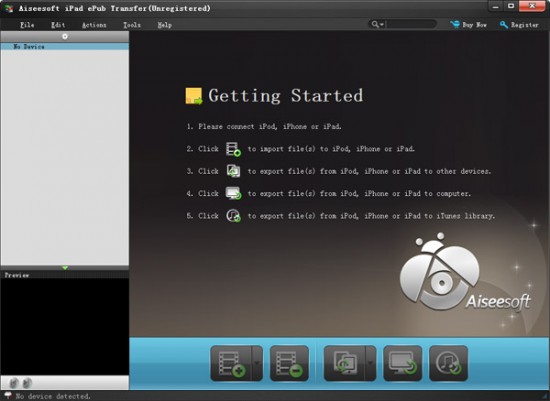550x401 pixels.
Task: Click the export to devices icon in step 3
Action: click(x=233, y=171)
